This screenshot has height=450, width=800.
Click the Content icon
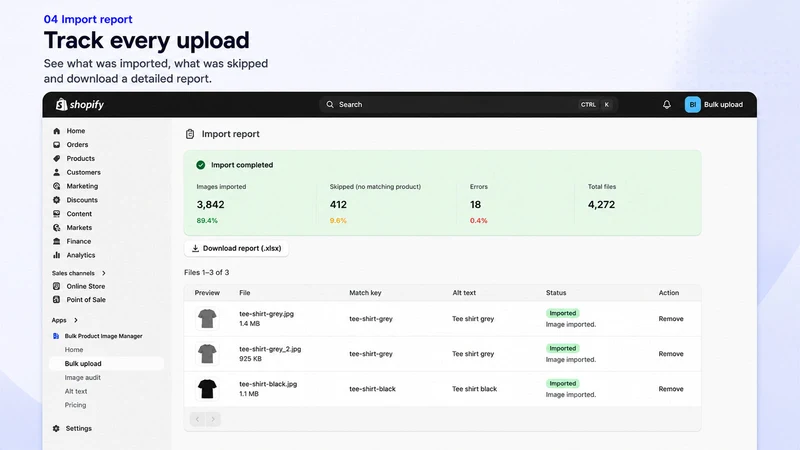click(x=57, y=214)
